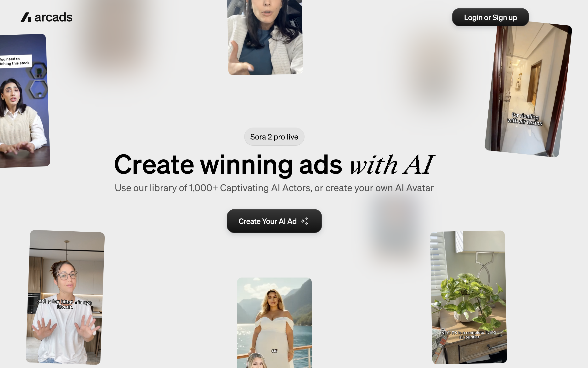Open the stock-watching woman video thumbnail

[24, 101]
